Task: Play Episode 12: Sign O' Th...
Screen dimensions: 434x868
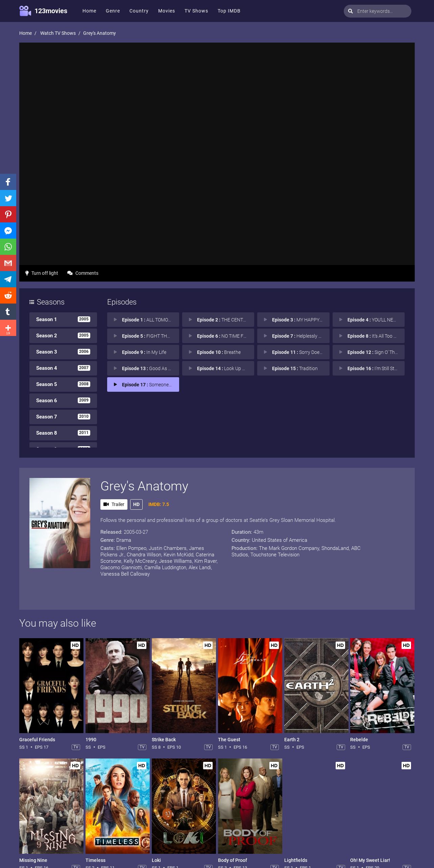Action: 368,352
